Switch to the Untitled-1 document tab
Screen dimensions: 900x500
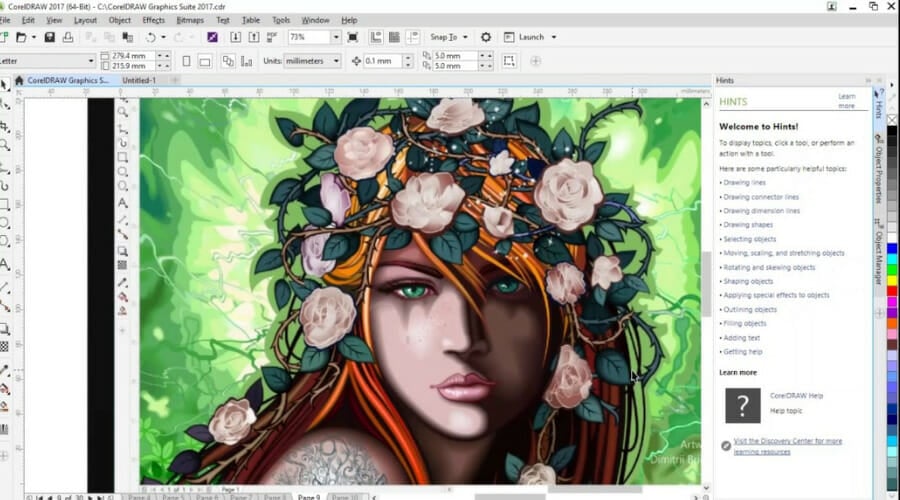pos(139,80)
